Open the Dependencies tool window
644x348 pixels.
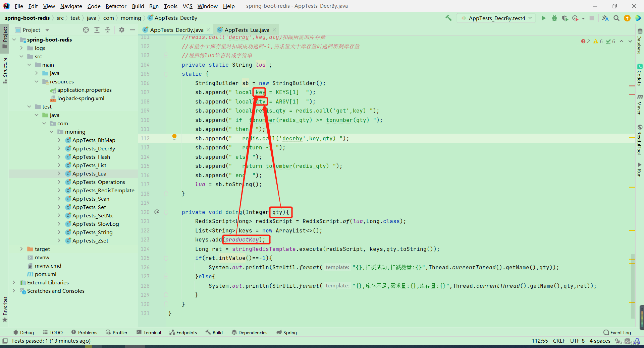click(x=250, y=333)
